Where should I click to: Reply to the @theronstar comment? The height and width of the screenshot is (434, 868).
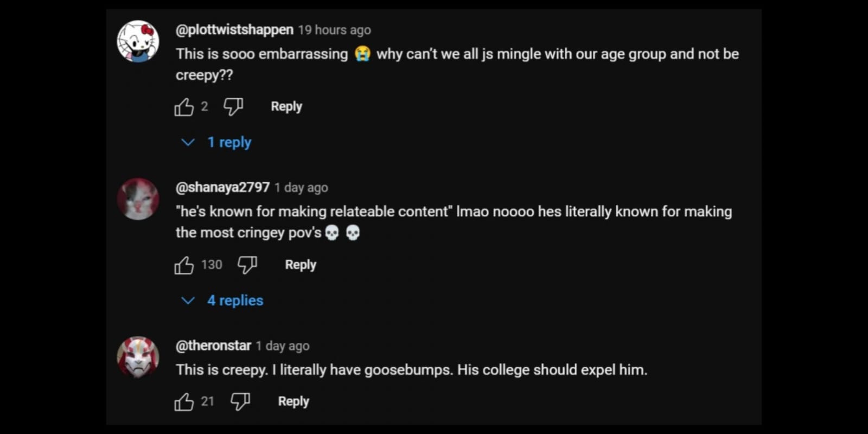(293, 401)
